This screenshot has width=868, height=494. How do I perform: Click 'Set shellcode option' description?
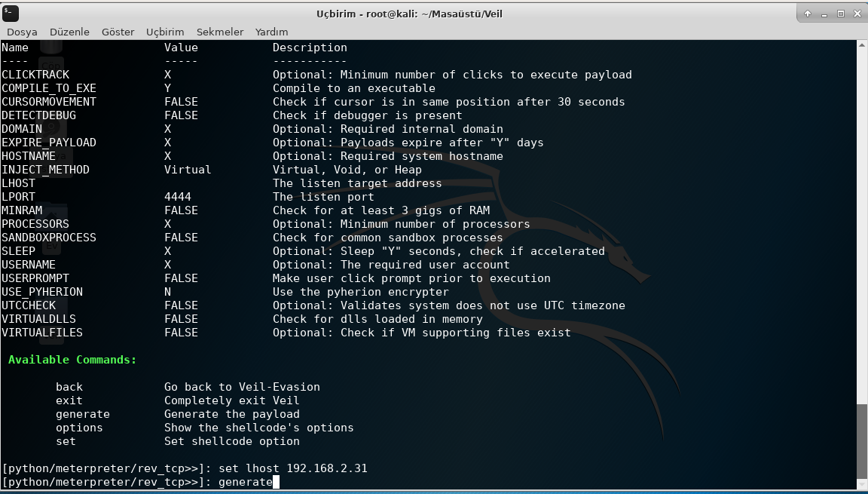pyautogui.click(x=232, y=441)
